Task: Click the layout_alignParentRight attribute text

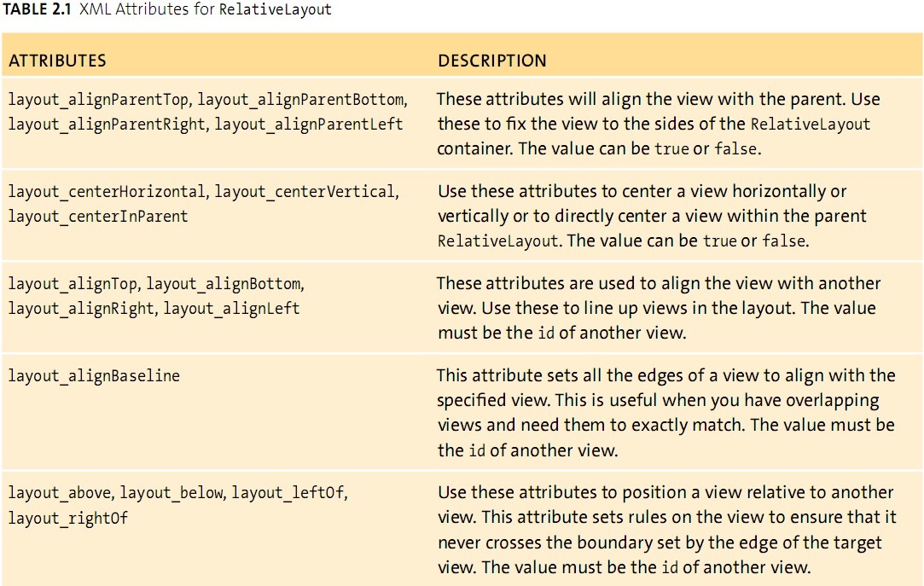Action: [106, 125]
